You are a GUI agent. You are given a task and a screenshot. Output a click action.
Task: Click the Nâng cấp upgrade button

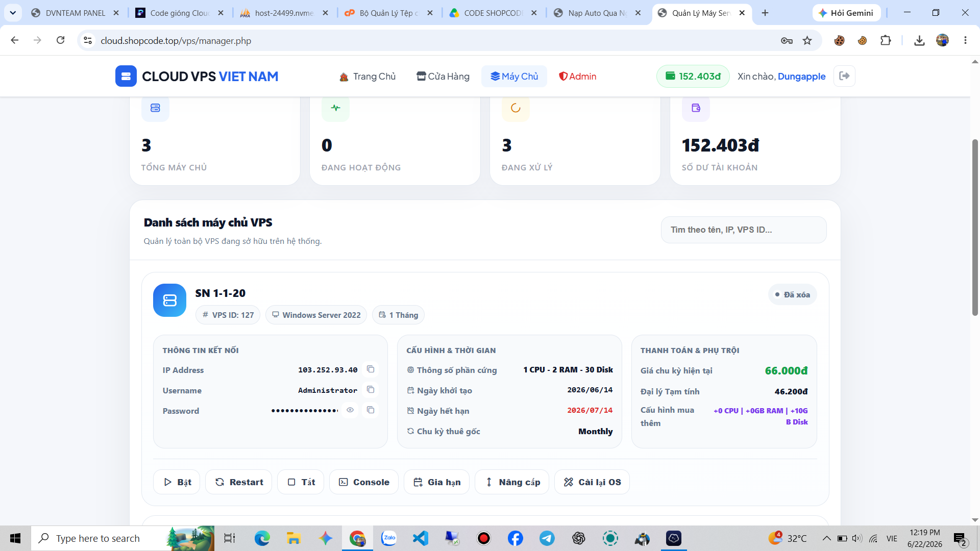point(512,482)
